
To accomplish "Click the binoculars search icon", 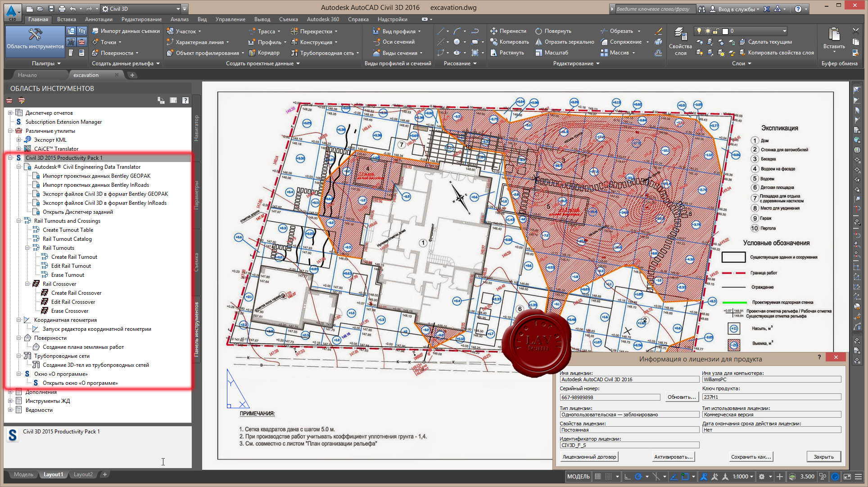I will pos(701,9).
